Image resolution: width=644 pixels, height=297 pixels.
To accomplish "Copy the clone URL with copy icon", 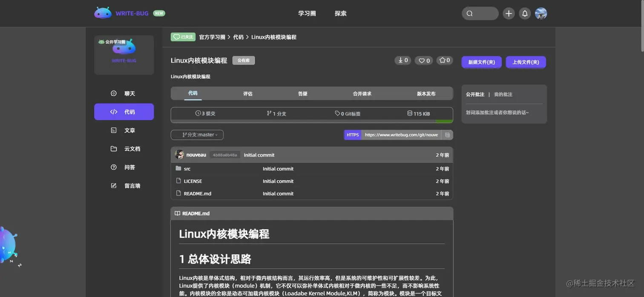I will point(447,135).
